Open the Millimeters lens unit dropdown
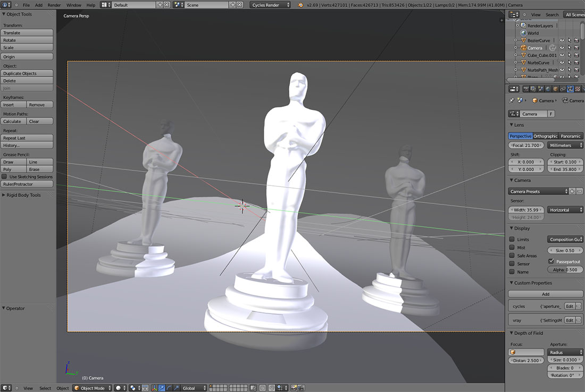The image size is (585, 392). click(565, 146)
